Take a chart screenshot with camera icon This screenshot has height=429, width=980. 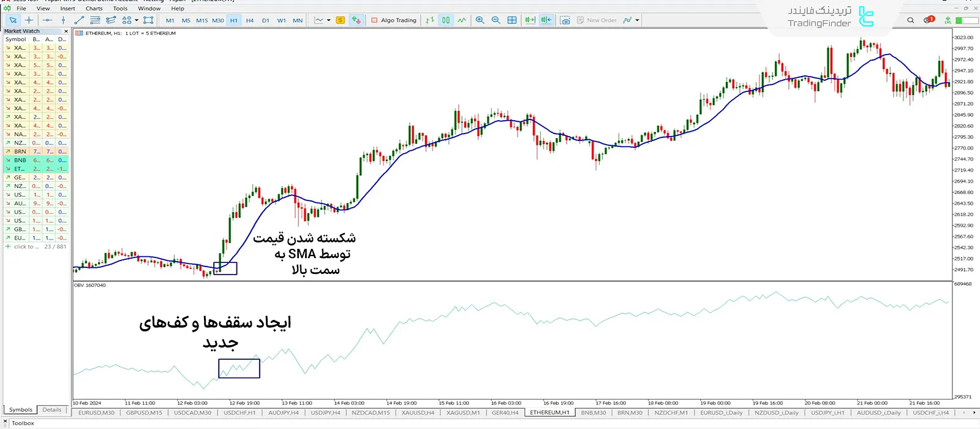565,20
